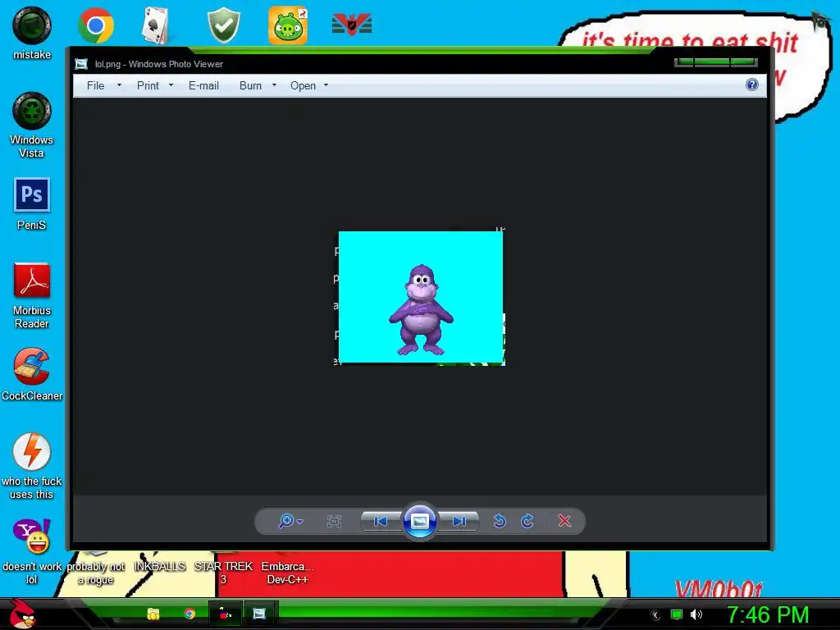Click the Angry Bird start button

21,614
